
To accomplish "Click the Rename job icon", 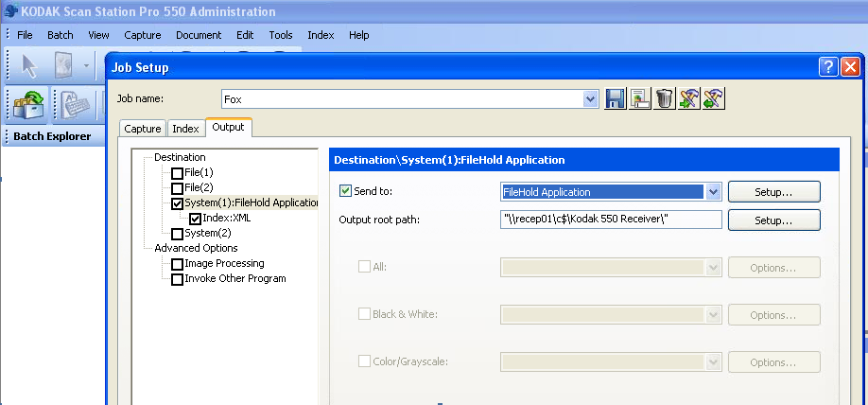I will tap(640, 98).
